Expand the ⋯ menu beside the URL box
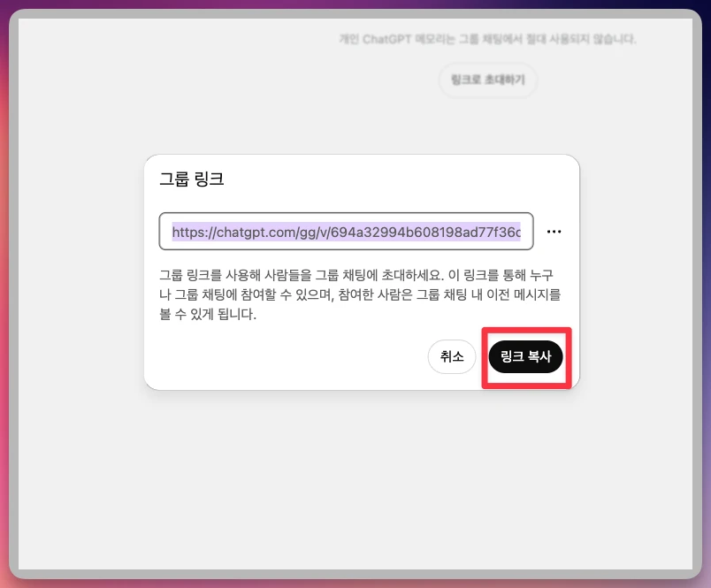Screen dimensions: 711x588 click(x=554, y=232)
